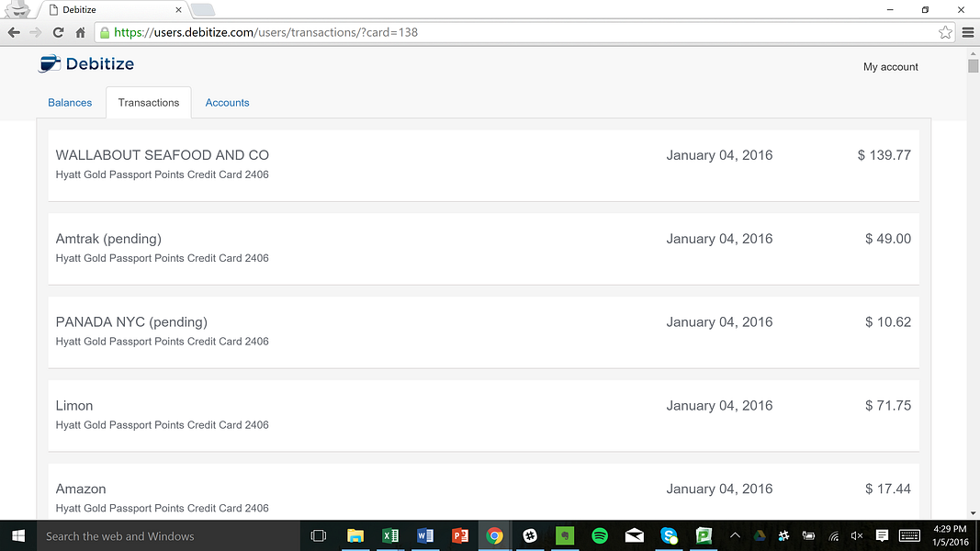Open Skype from the taskbar
Viewport: 980px width, 551px height.
pyautogui.click(x=670, y=536)
